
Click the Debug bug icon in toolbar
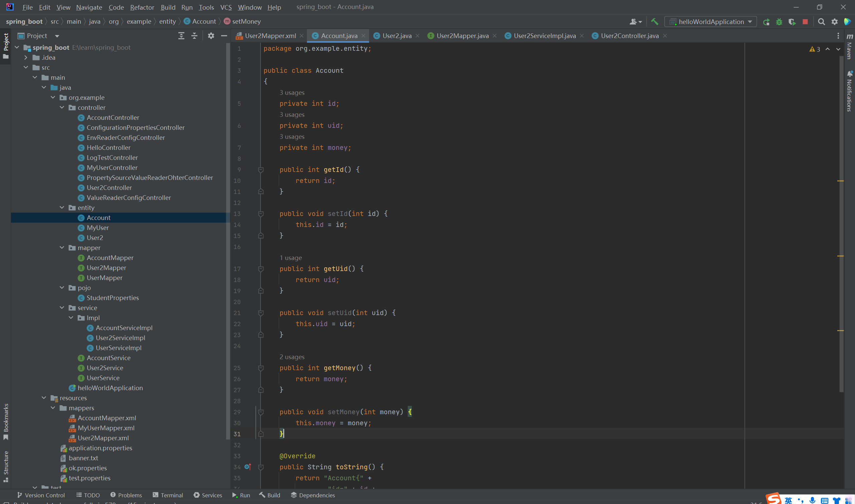point(779,22)
